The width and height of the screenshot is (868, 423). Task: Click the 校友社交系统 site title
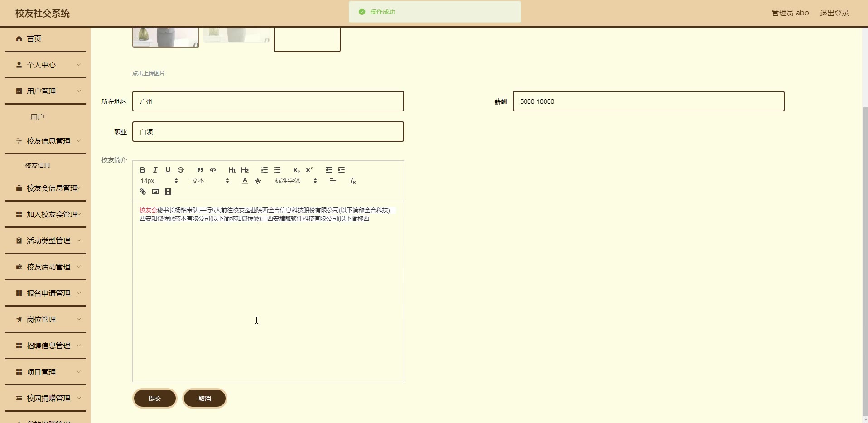point(43,14)
